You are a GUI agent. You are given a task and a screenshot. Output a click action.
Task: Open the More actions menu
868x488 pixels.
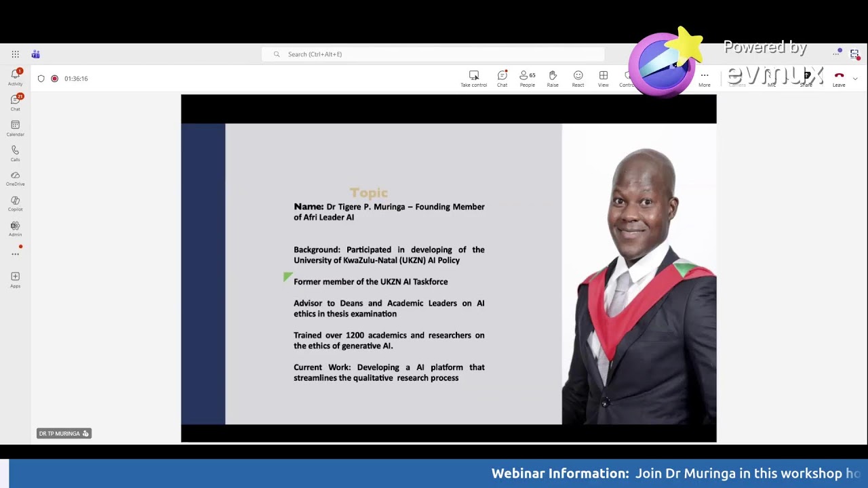(705, 79)
